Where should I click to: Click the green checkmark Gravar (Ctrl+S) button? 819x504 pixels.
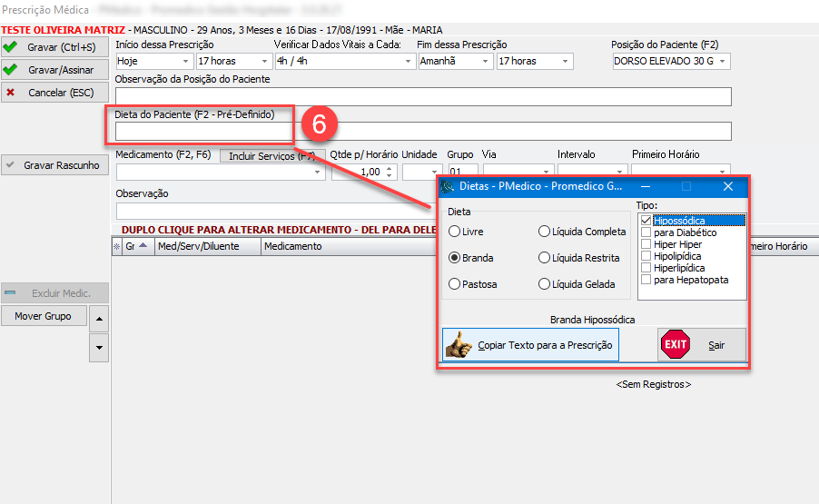(x=54, y=46)
